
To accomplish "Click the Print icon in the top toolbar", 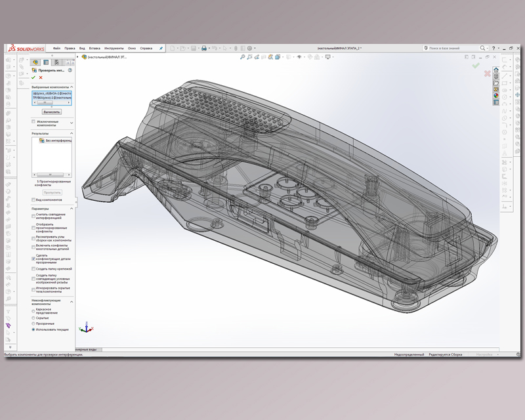I will 204,48.
